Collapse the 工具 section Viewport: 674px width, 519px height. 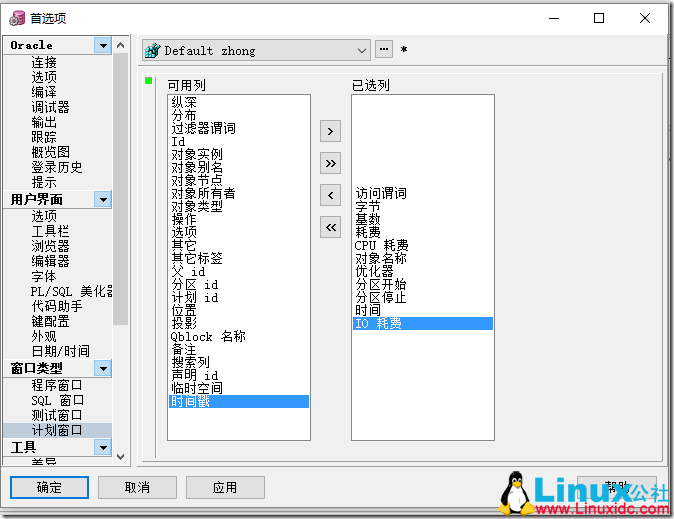click(103, 447)
